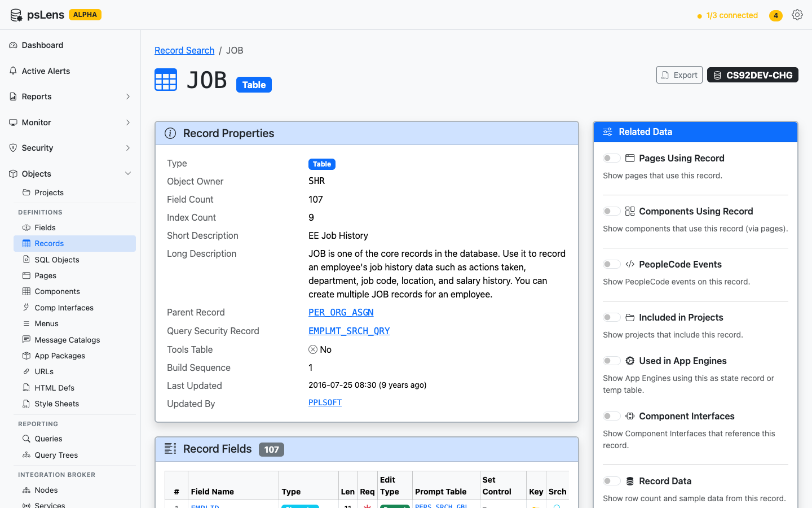Open EMPLMT_SRCH_QRY query security link
The width and height of the screenshot is (812, 508).
pos(349,331)
